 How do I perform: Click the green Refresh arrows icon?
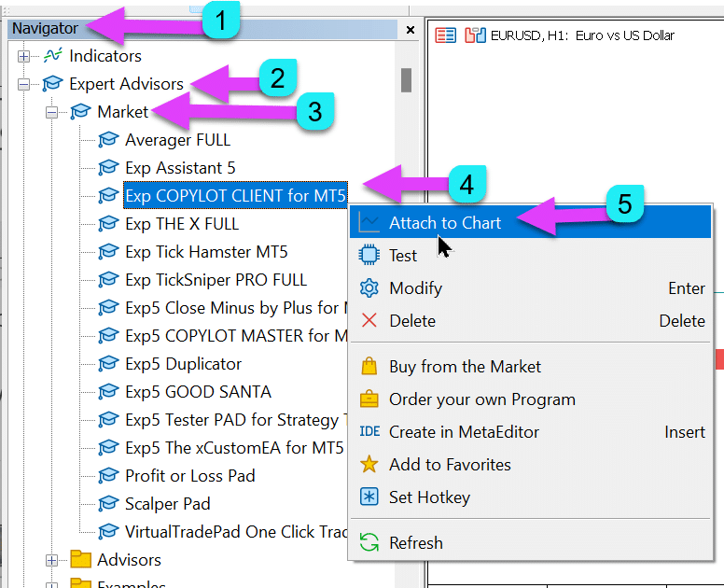369,543
